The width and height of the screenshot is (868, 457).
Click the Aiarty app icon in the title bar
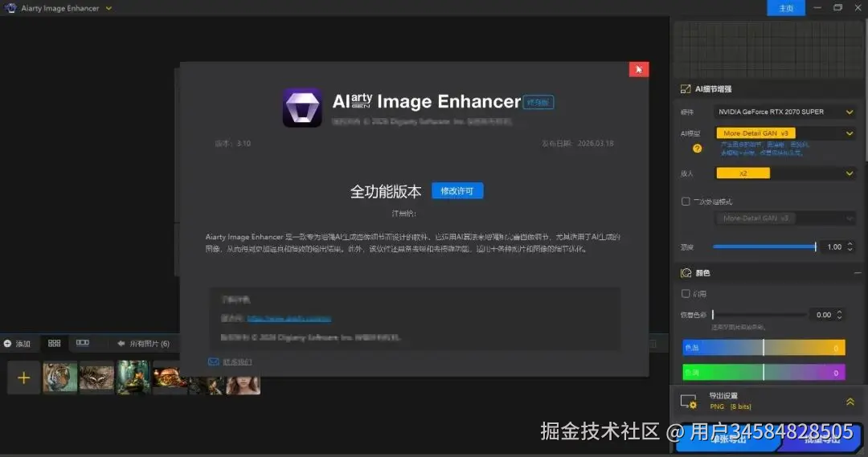pyautogui.click(x=10, y=8)
